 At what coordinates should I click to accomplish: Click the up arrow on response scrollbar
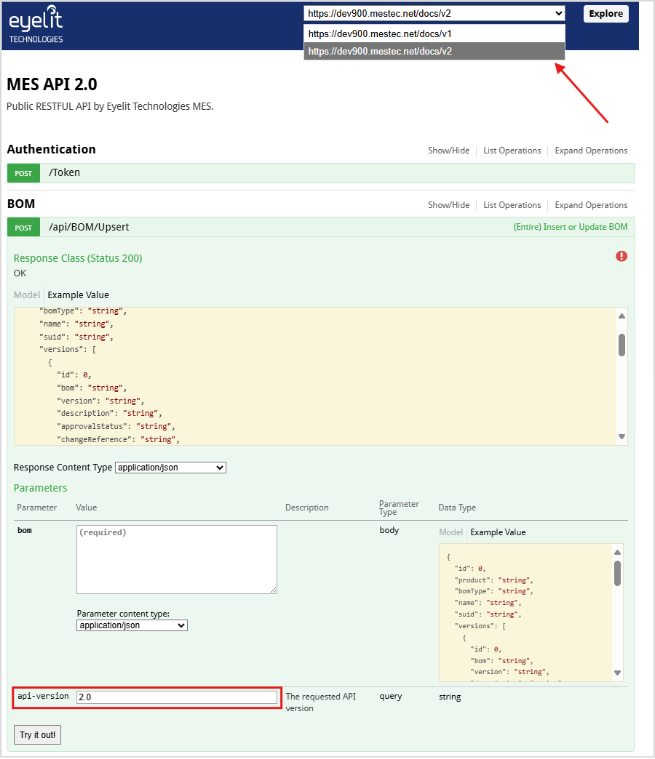pos(622,316)
